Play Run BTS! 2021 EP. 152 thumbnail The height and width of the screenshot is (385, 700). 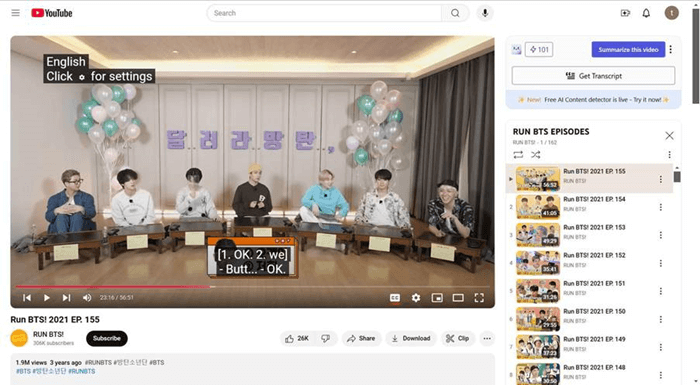coord(538,263)
